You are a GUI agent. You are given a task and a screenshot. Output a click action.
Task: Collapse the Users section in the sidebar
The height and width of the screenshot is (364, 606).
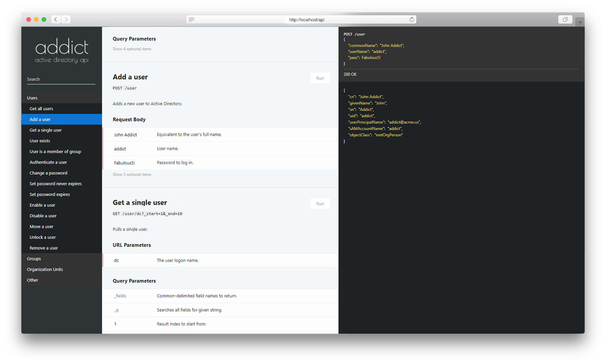click(32, 98)
